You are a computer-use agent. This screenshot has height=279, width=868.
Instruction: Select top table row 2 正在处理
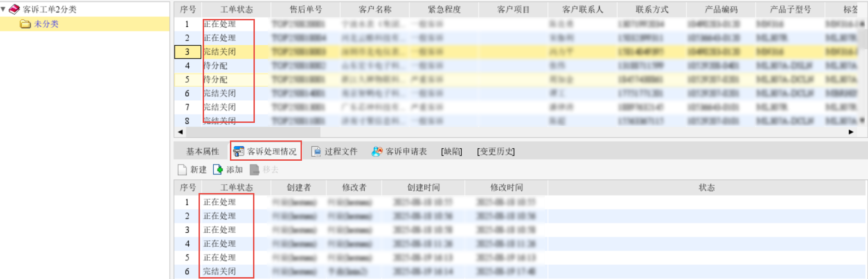point(220,38)
